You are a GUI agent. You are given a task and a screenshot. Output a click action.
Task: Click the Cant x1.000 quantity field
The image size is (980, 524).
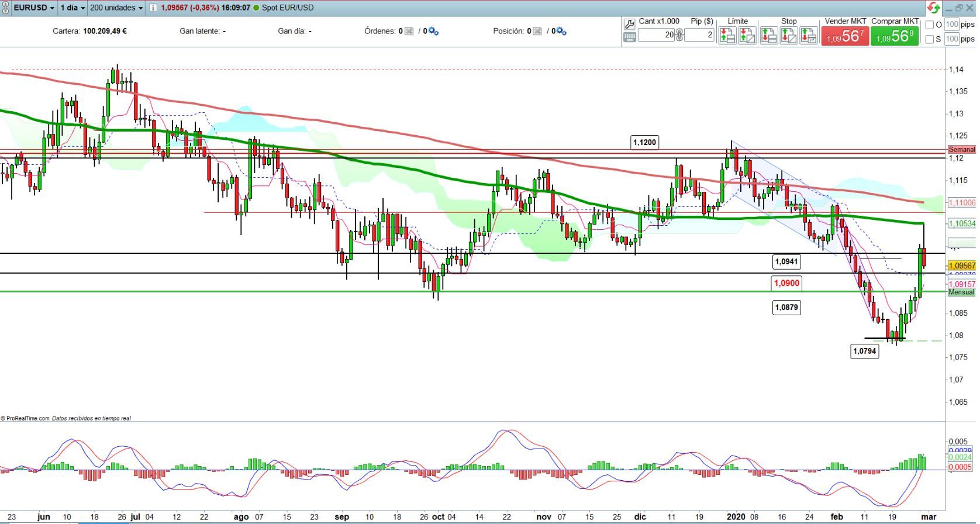pyautogui.click(x=656, y=35)
